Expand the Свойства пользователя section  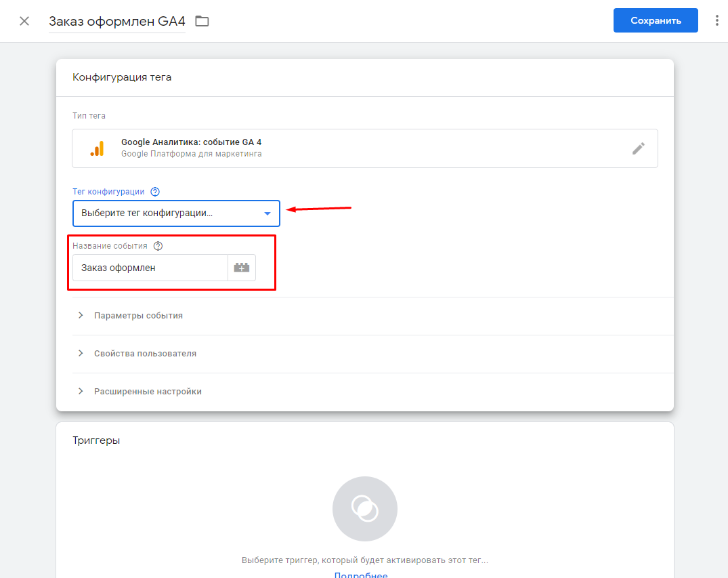[145, 354]
